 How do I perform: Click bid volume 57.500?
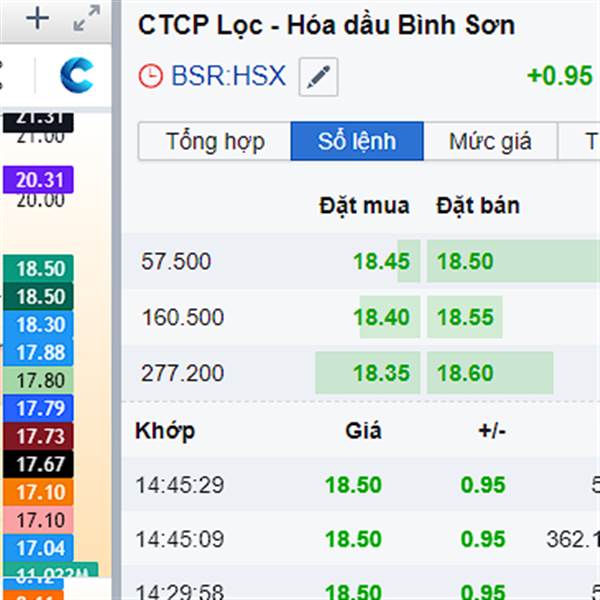point(176,262)
